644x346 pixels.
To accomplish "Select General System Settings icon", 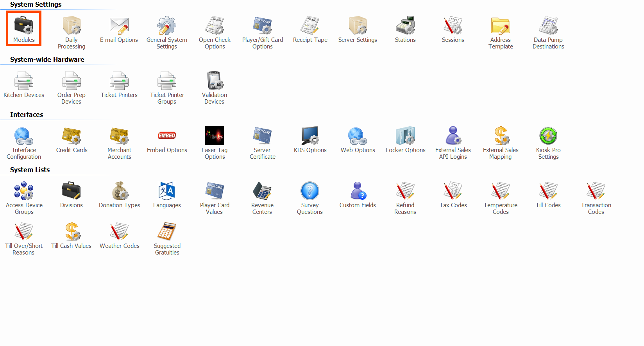I will point(167,26).
